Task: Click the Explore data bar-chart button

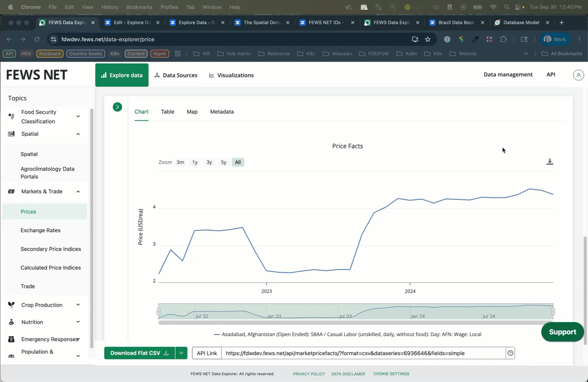Action: tap(122, 75)
